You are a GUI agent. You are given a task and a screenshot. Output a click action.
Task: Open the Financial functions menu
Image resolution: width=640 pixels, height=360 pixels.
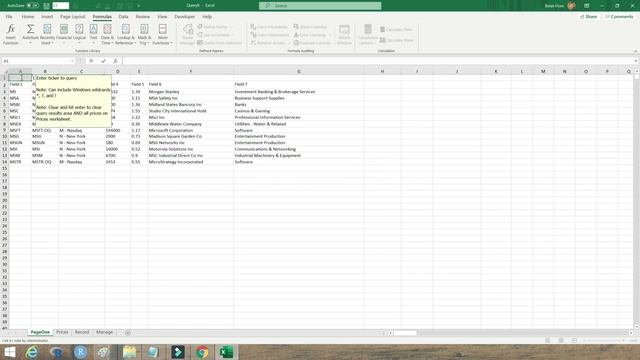64,34
